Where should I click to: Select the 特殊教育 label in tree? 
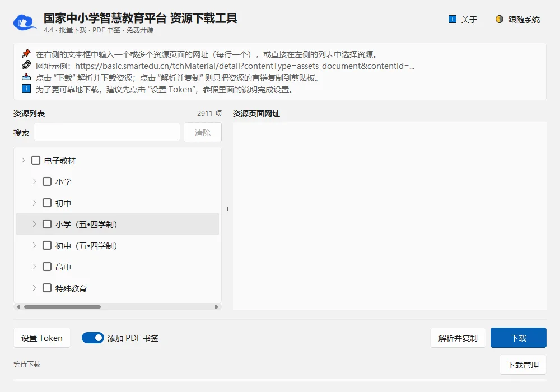coord(71,288)
